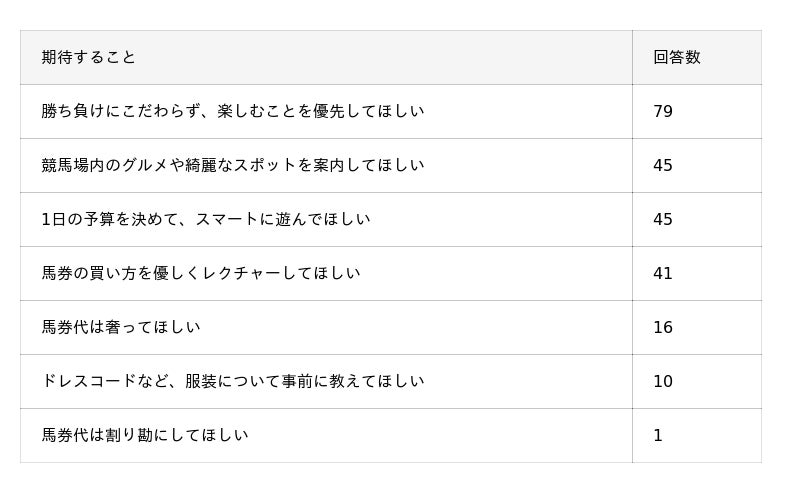
Task: Click the count 10 cell
Action: click(x=663, y=382)
